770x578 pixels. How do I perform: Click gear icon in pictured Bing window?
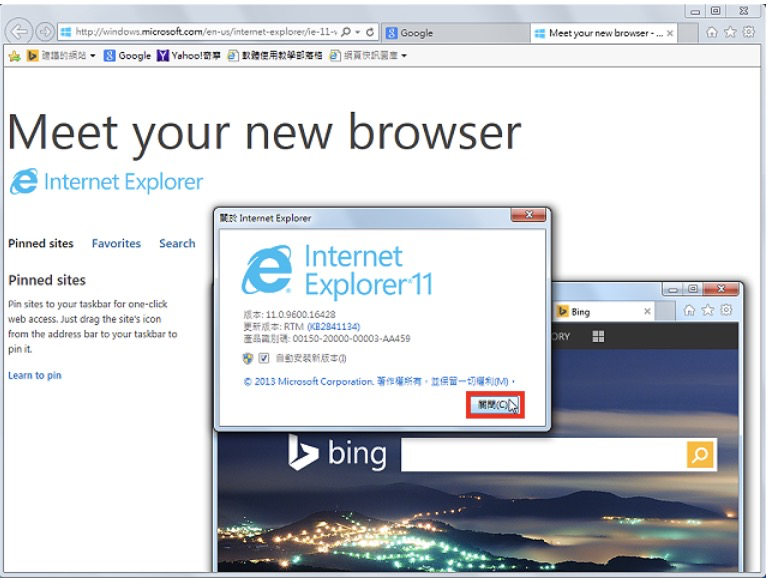pyautogui.click(x=726, y=310)
